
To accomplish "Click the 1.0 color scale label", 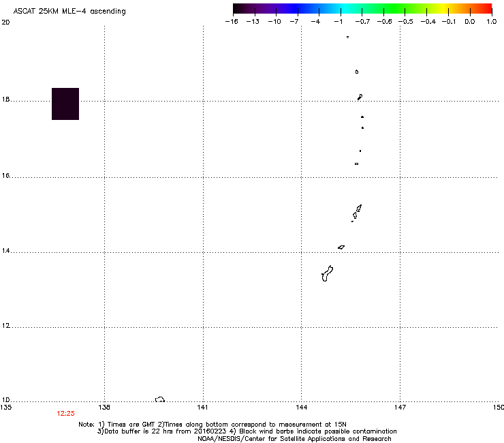I will coord(492,22).
